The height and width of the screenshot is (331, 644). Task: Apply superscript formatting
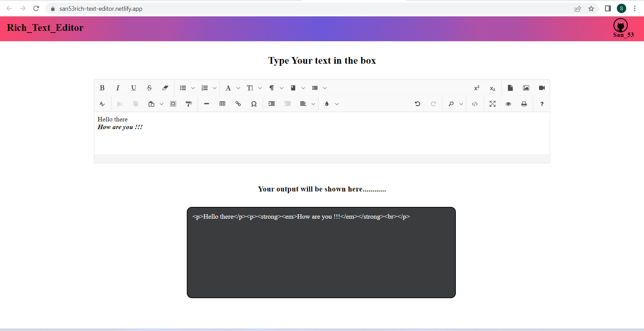476,88
